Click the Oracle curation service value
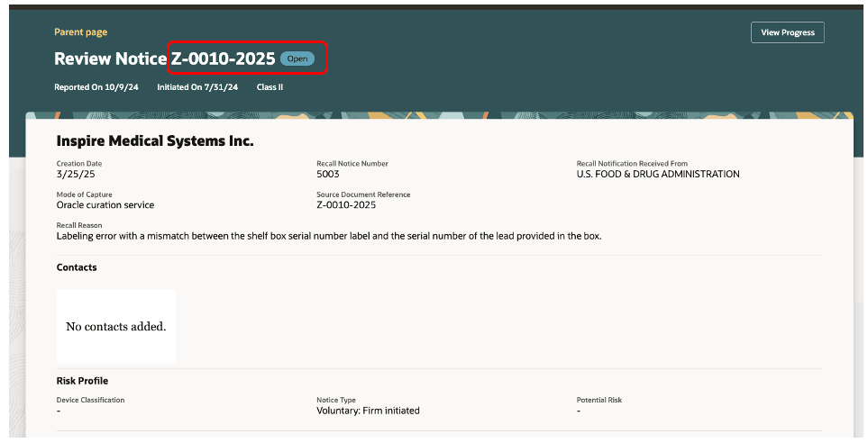Image resolution: width=868 pixels, height=443 pixels. [x=105, y=204]
